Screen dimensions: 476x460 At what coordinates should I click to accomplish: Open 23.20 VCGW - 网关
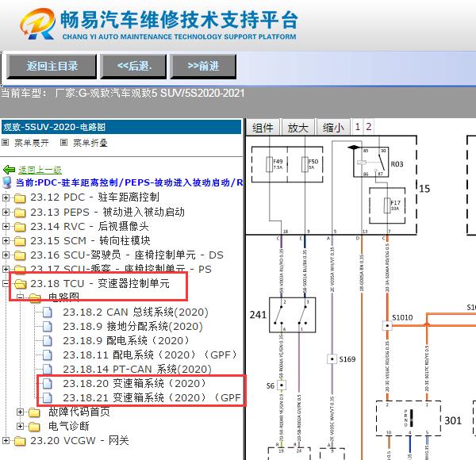79,440
